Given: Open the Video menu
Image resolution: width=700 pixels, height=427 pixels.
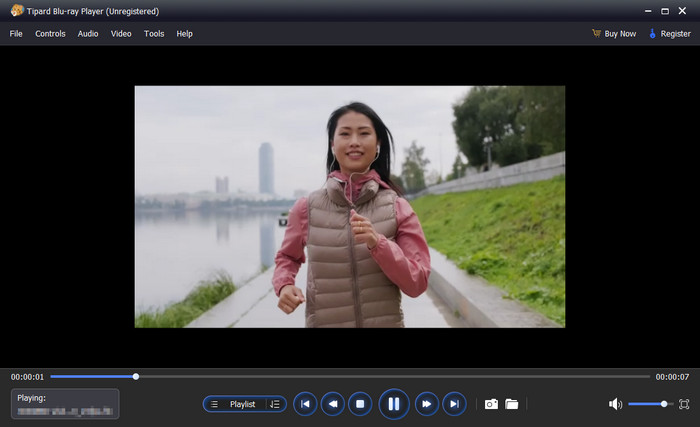Looking at the screenshot, I should (121, 34).
